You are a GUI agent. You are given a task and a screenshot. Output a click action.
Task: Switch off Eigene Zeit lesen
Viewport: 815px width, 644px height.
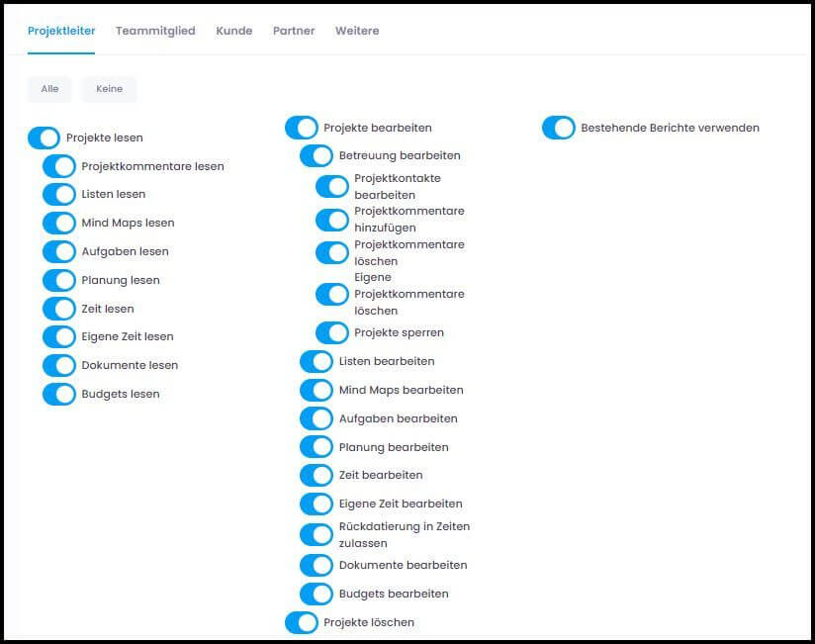point(59,336)
